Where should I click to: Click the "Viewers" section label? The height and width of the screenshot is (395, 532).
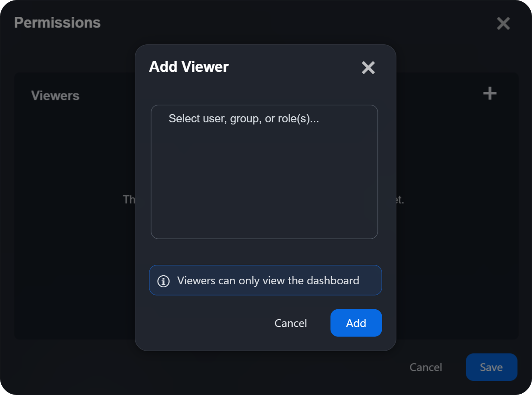(55, 95)
